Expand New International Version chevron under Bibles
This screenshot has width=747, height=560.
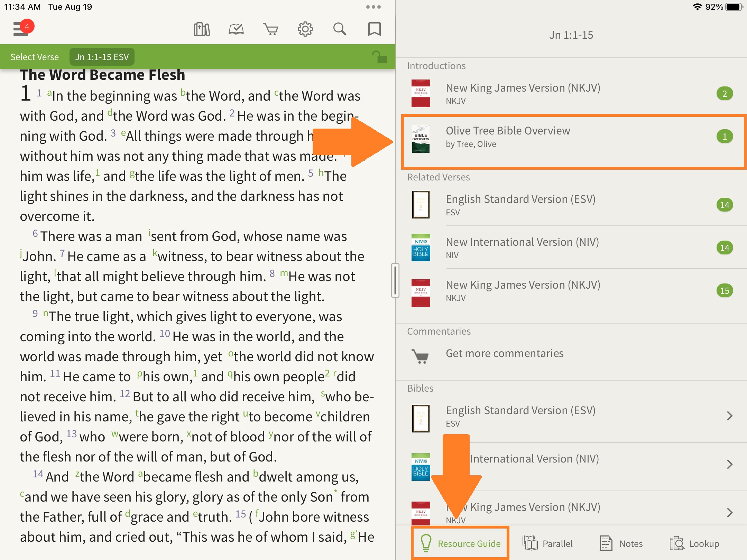click(730, 464)
